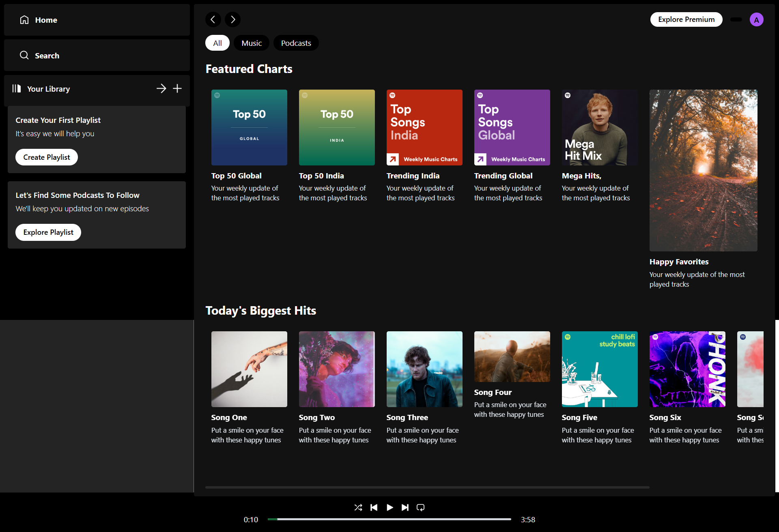Open the Top 50 Global playlist thumbnail

[x=249, y=127]
